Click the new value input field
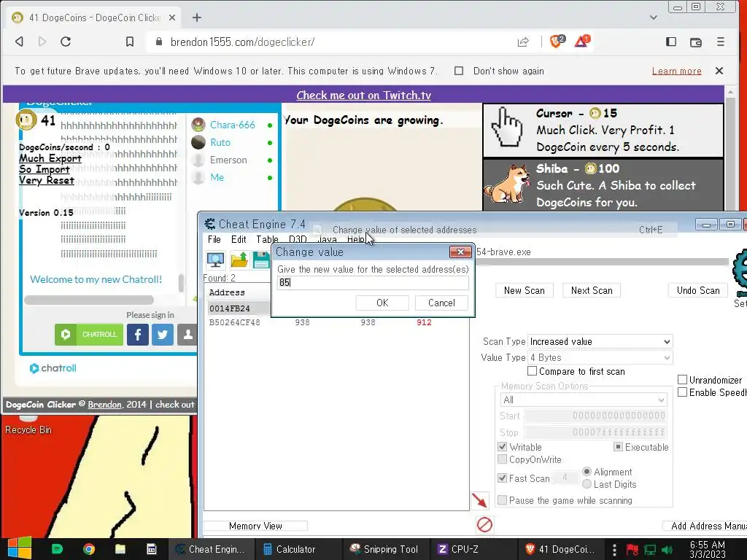This screenshot has height=560, width=747. coord(373,282)
